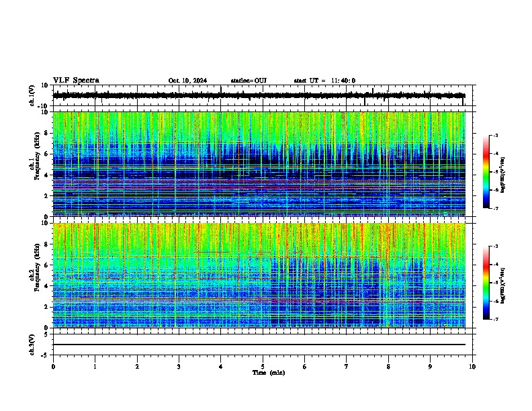Click the "VLF Spectra" plot title

(x=76, y=81)
